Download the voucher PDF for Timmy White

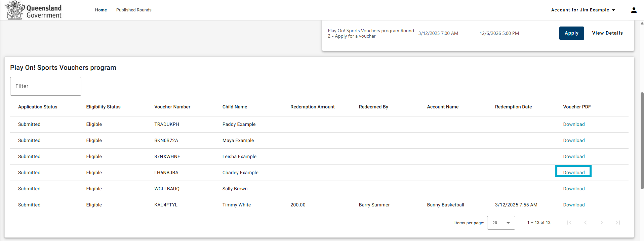pyautogui.click(x=574, y=205)
